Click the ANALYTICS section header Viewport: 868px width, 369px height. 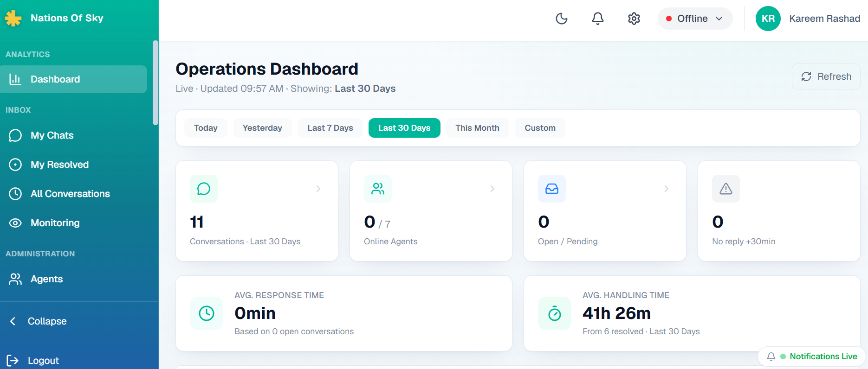click(27, 54)
